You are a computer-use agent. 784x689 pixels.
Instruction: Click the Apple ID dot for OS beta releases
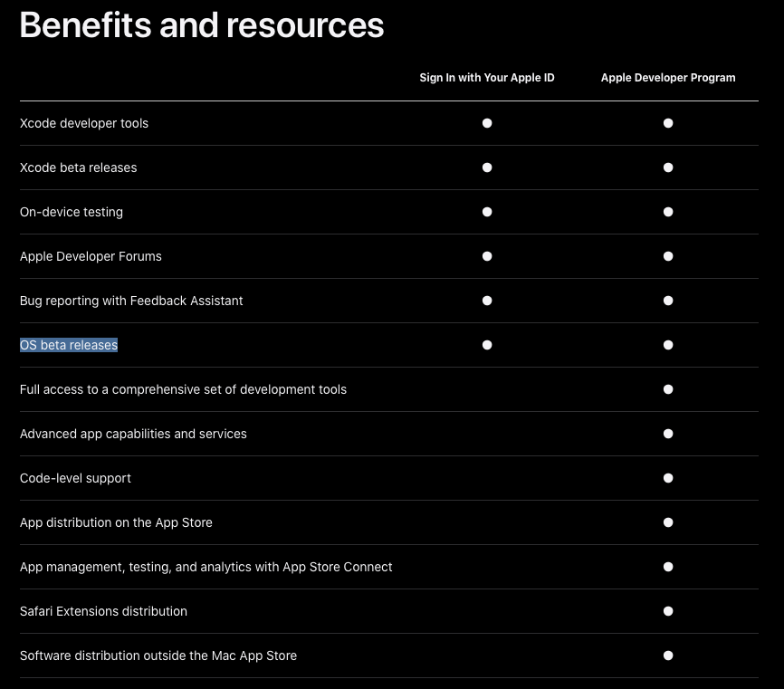[487, 345]
